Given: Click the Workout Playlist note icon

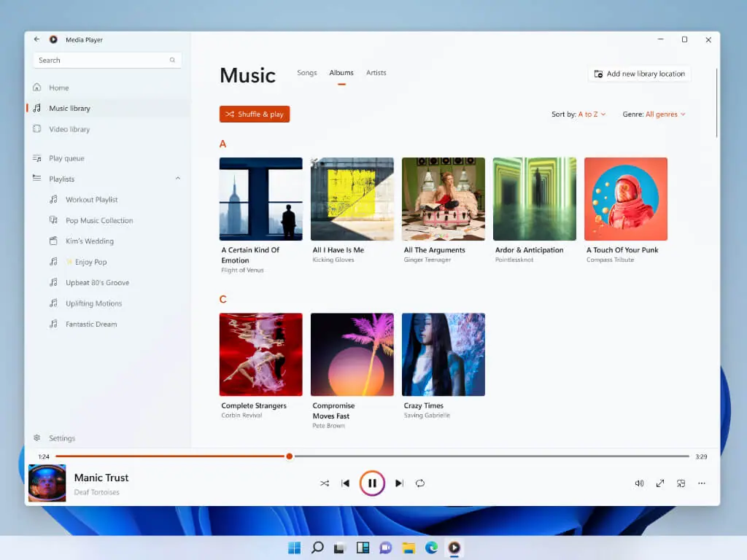Looking at the screenshot, I should (53, 199).
